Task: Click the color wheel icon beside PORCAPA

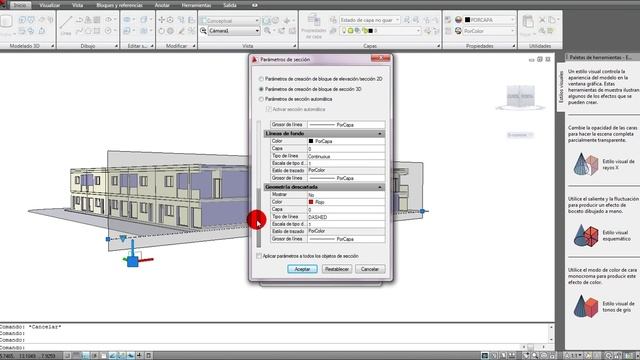Action: click(458, 20)
